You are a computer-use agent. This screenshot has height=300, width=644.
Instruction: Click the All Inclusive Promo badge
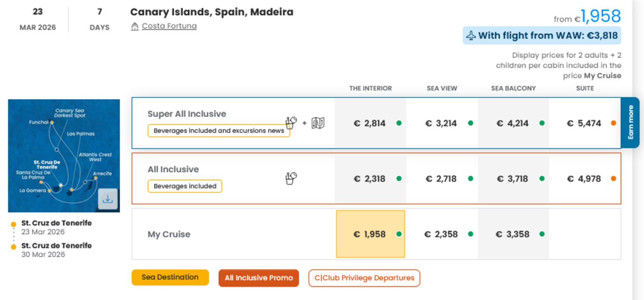click(259, 278)
